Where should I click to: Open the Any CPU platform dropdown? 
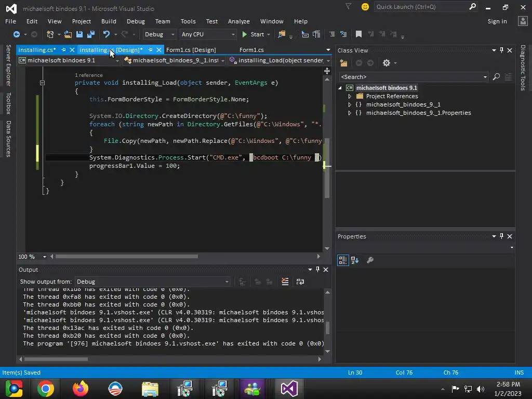point(208,34)
